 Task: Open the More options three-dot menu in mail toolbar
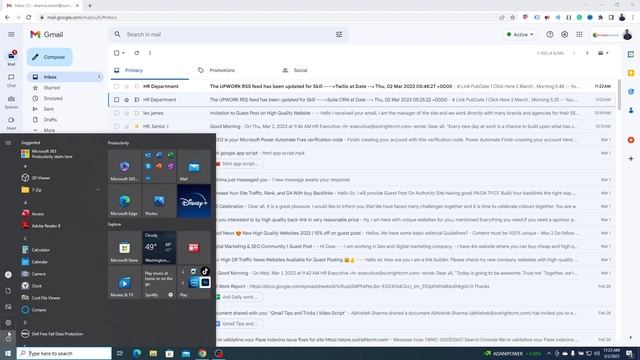150,53
